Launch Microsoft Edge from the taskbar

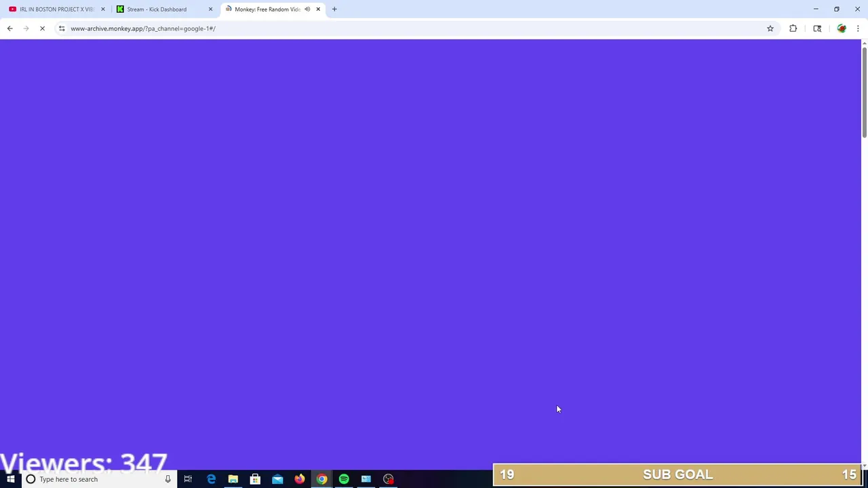pyautogui.click(x=211, y=479)
